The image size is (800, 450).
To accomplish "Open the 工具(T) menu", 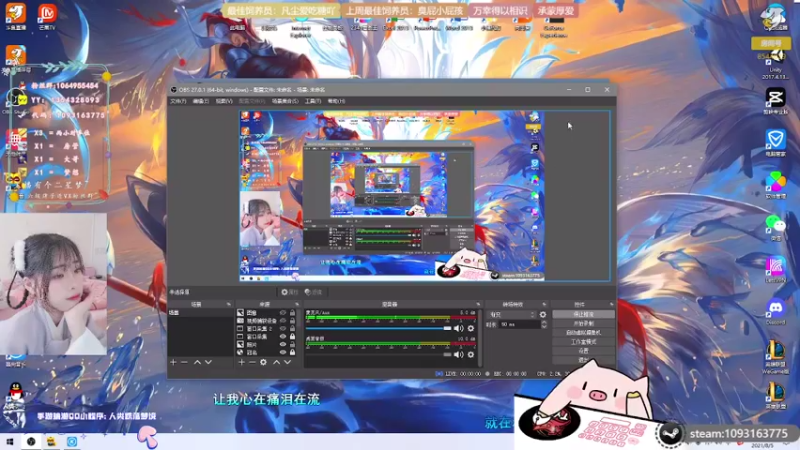I will (x=313, y=101).
